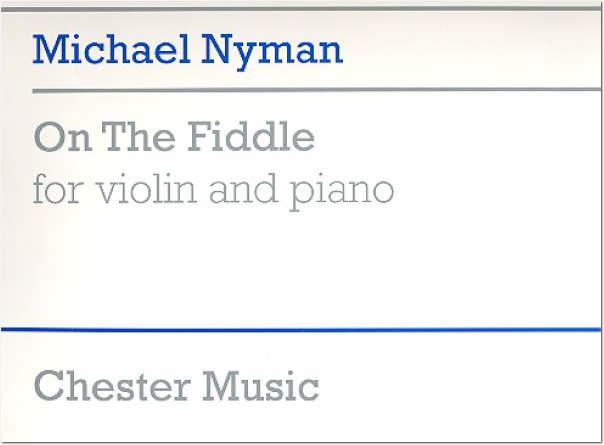The width and height of the screenshot is (604, 445).
Task: Click the gray line under Michael Nyman
Action: [317, 90]
